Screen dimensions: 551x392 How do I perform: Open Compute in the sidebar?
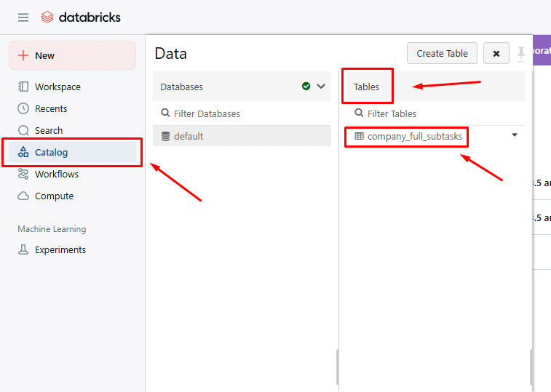pos(72,196)
